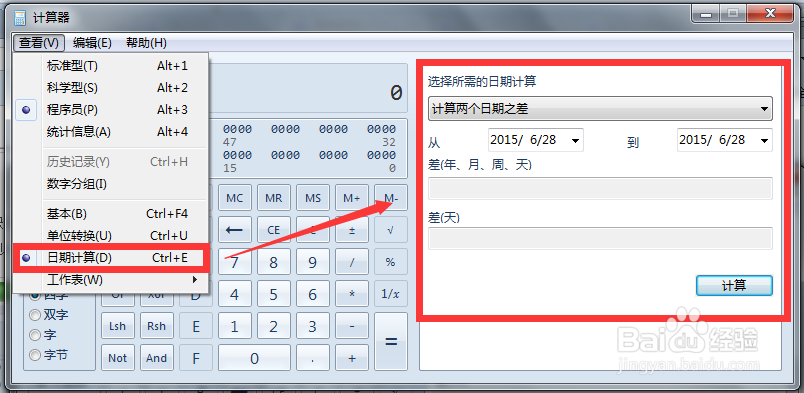Open the 帮助(H) menu
Screen dimensions: 804x393
(x=146, y=43)
